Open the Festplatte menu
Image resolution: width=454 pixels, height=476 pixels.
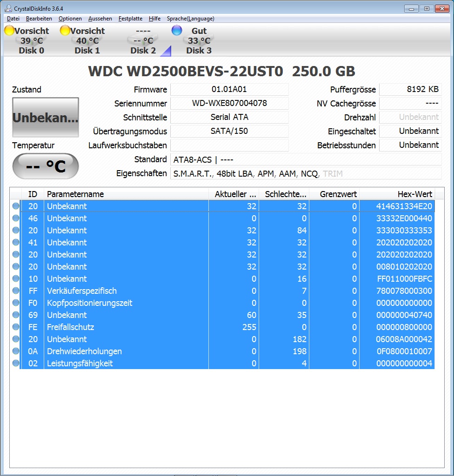coord(130,19)
